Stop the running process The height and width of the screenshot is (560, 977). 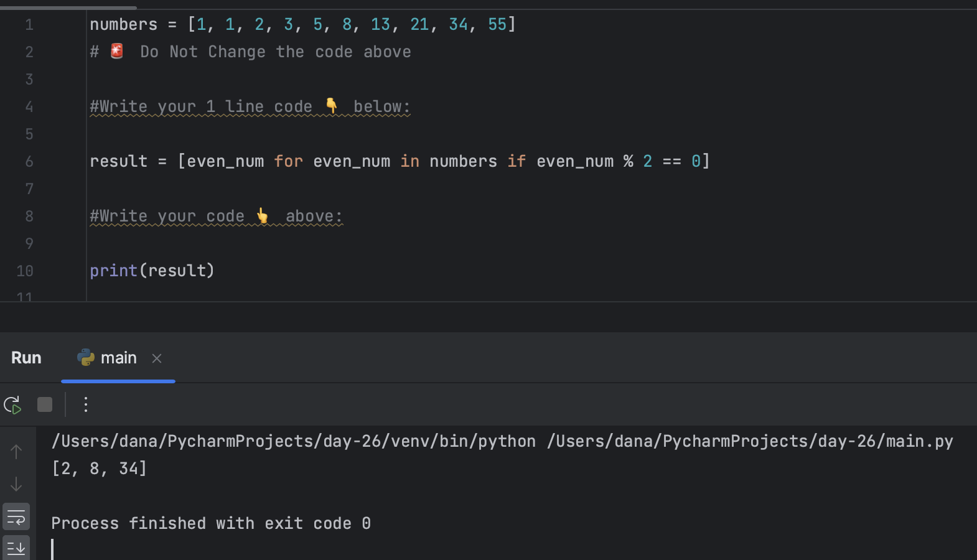[x=45, y=405]
